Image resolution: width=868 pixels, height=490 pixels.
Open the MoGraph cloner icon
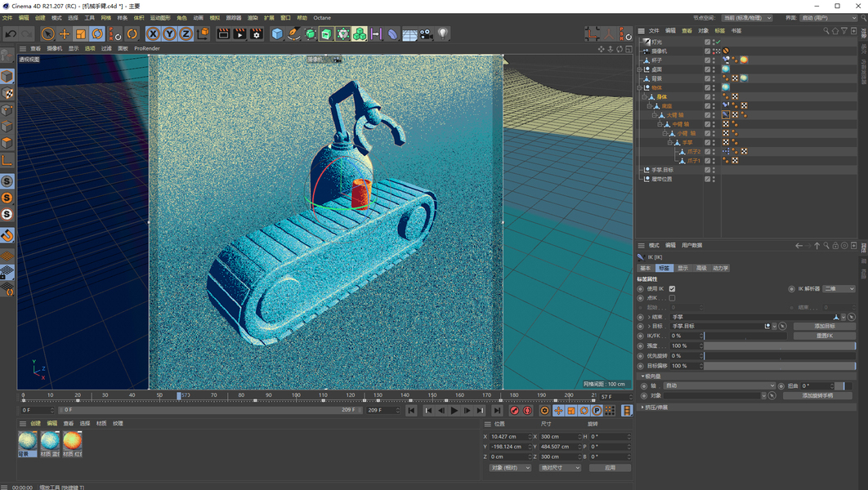[x=360, y=33]
